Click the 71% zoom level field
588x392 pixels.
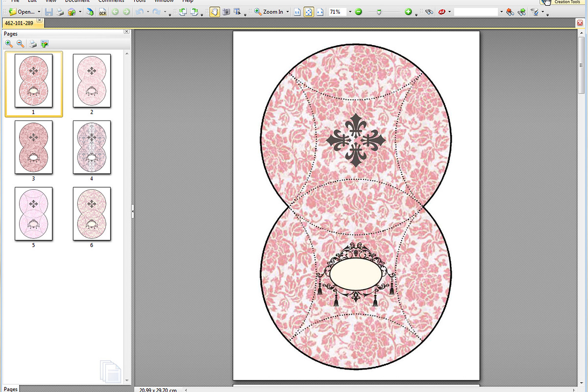[337, 12]
